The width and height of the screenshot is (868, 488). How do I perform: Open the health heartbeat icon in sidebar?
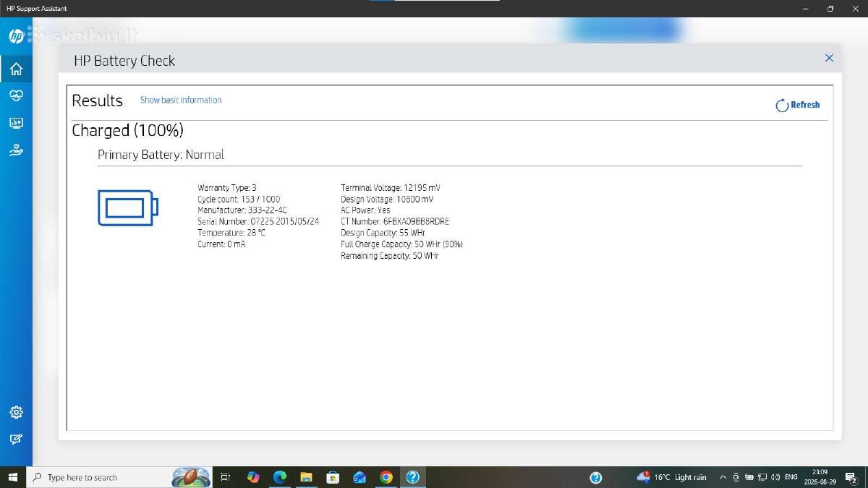16,95
